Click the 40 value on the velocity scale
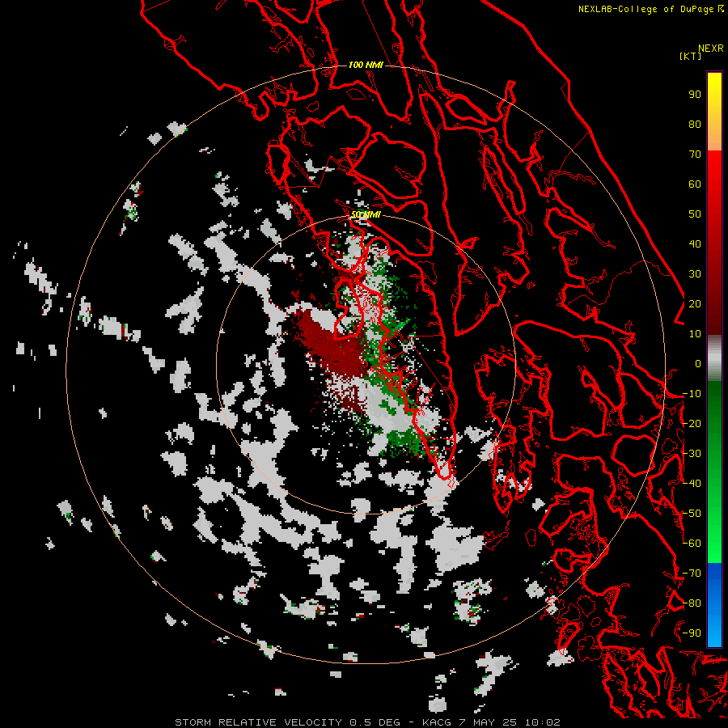728x728 pixels. coord(695,243)
